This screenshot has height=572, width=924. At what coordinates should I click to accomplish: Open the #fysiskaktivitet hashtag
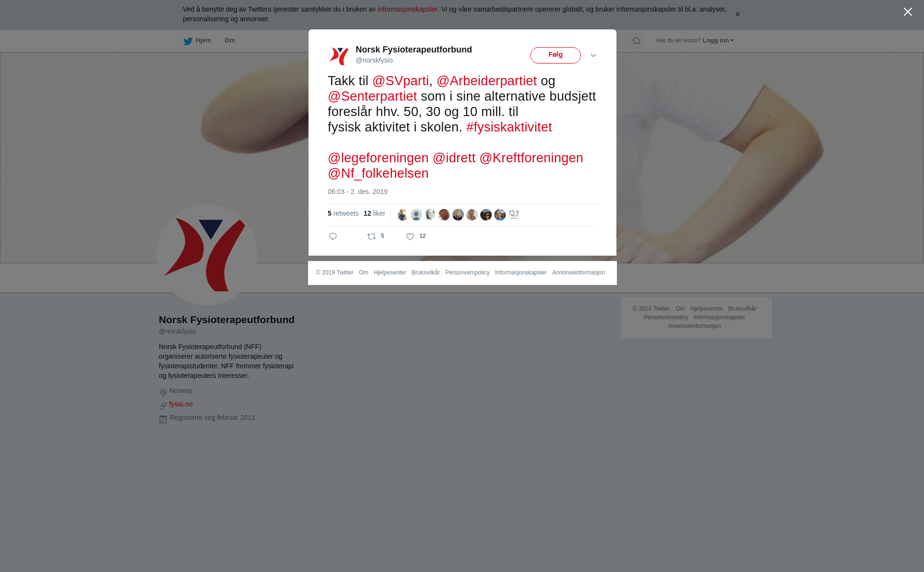point(509,127)
